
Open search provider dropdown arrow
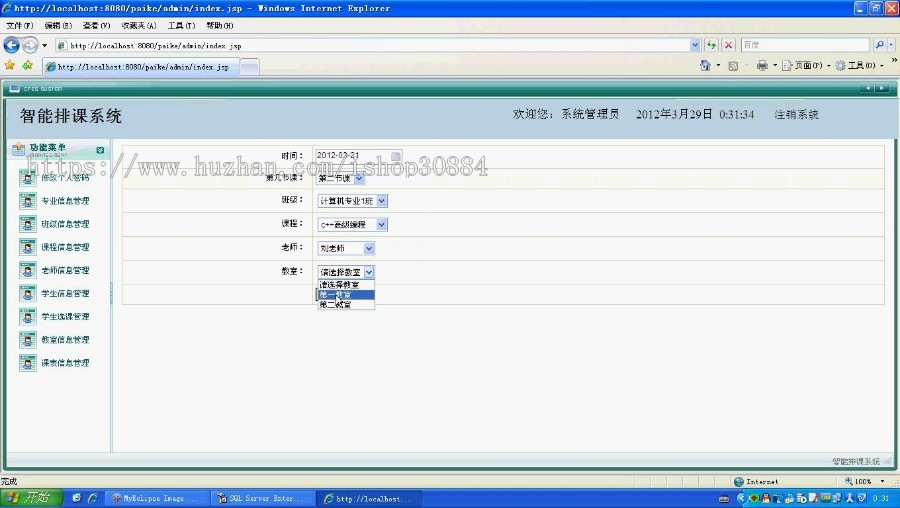coord(891,45)
